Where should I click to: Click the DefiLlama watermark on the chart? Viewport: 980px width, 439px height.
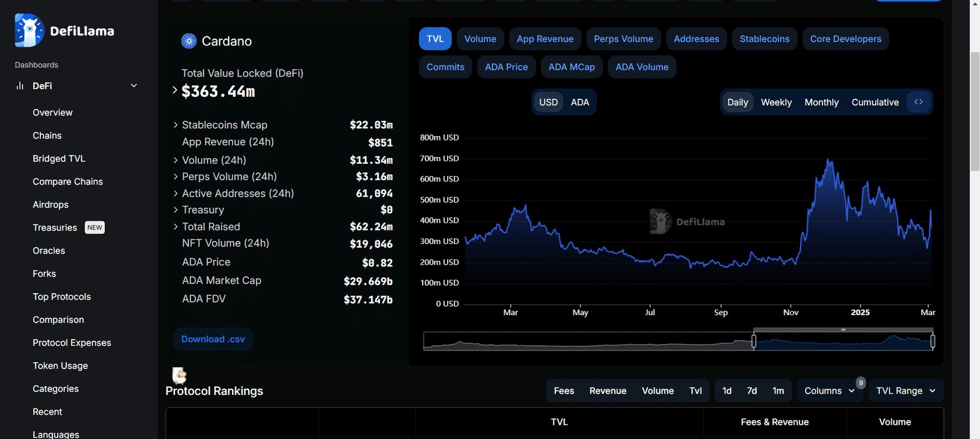687,221
